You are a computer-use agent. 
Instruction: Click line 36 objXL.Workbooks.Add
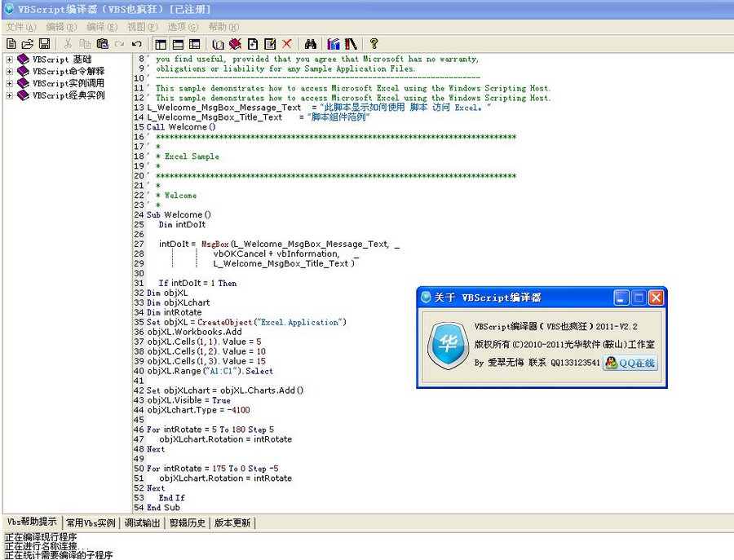[x=194, y=332]
